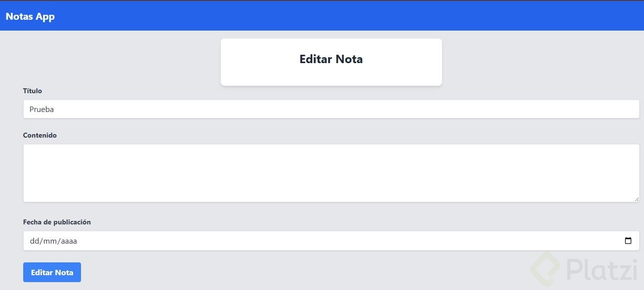Viewport: 644px width, 290px height.
Task: Click the Fecha de publicación label
Action: 57,222
